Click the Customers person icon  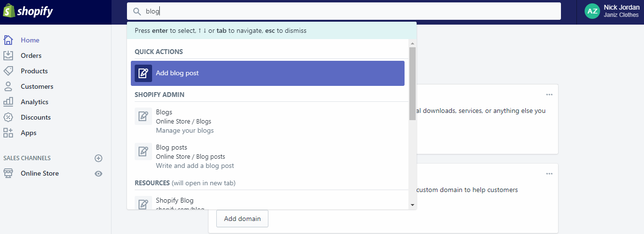pyautogui.click(x=8, y=86)
